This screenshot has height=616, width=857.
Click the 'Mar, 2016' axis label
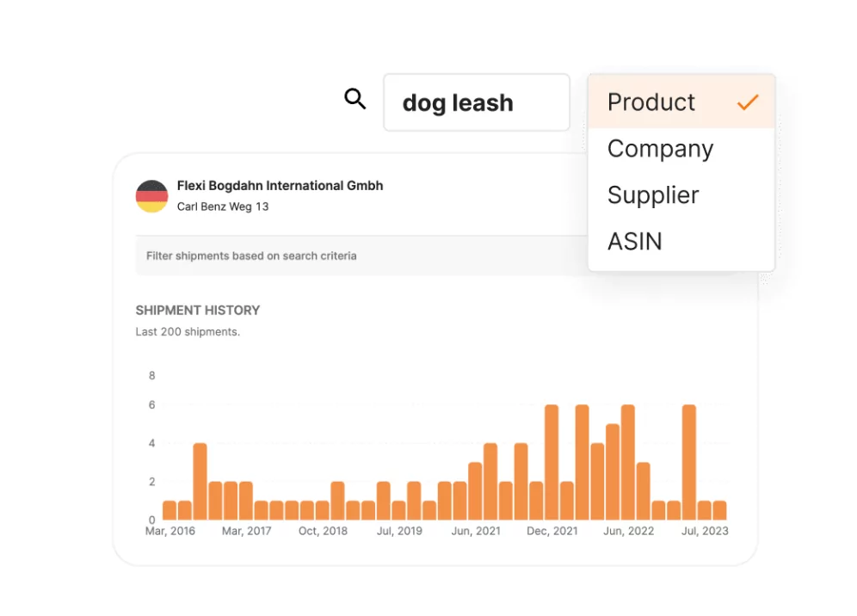(170, 532)
